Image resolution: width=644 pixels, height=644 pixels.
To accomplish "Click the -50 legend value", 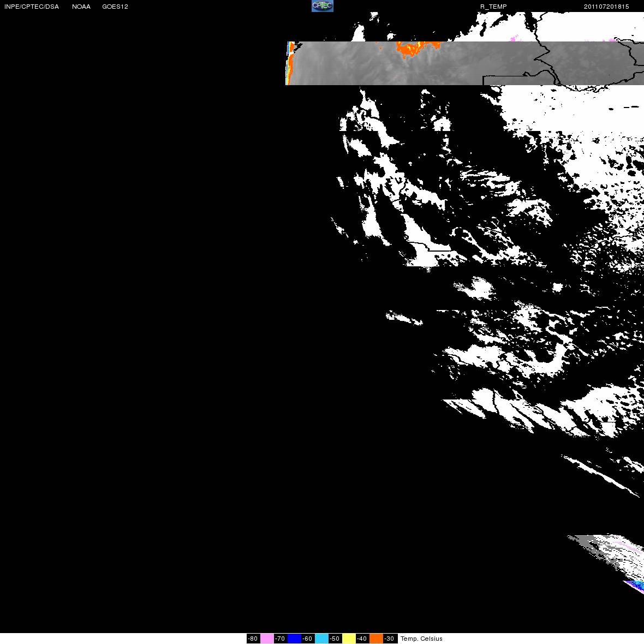I will (335, 639).
